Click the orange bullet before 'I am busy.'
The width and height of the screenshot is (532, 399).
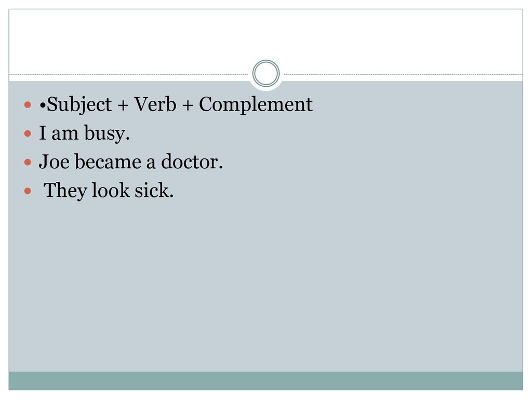point(28,134)
